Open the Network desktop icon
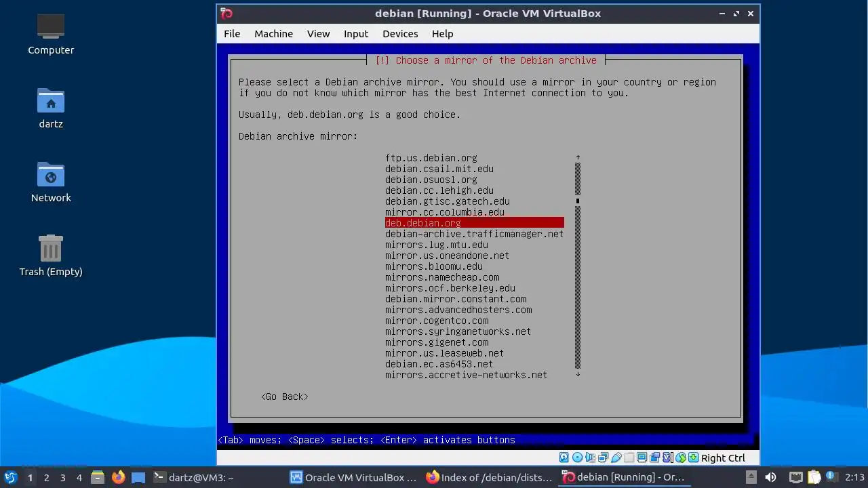 tap(51, 182)
